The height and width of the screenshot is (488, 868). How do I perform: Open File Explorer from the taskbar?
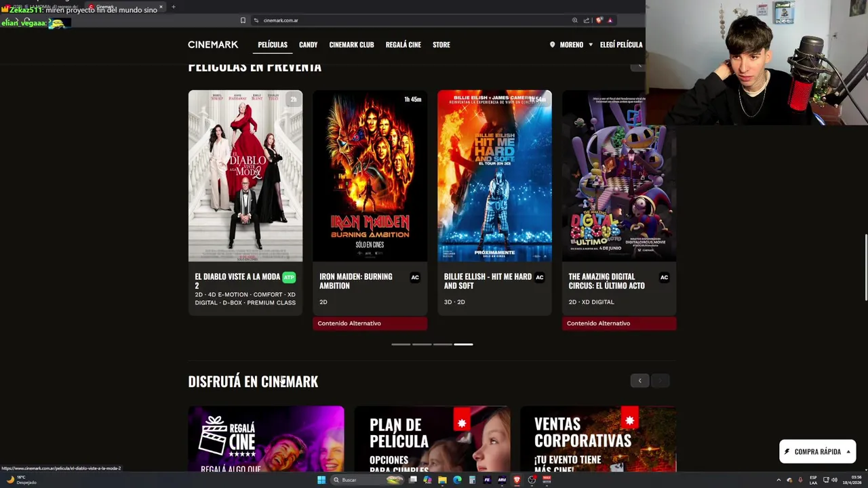pos(442,480)
